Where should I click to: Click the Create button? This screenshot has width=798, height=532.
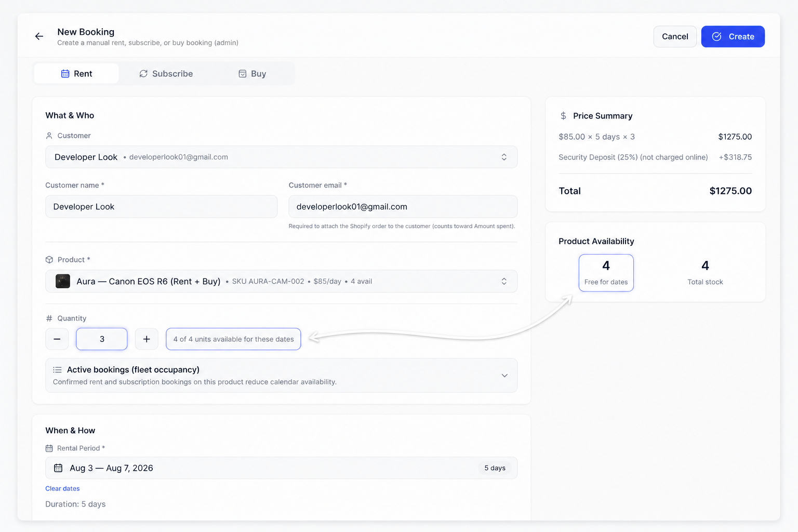(733, 36)
